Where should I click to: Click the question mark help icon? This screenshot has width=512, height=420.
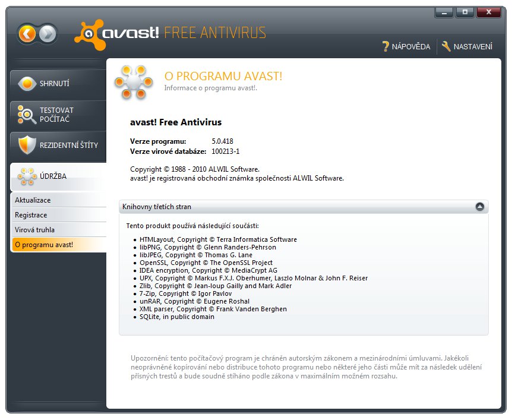point(385,46)
